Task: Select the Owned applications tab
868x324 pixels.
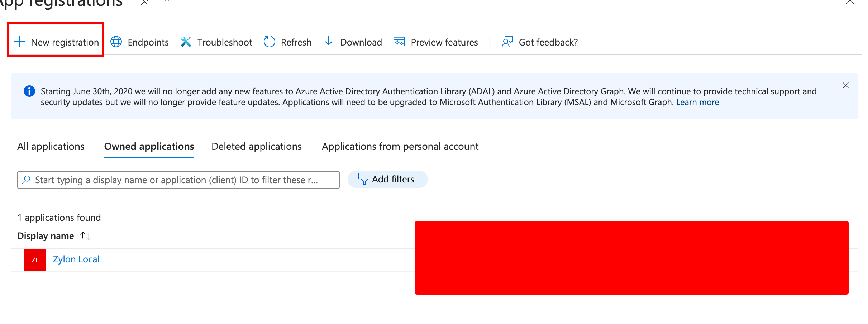Action: tap(149, 146)
